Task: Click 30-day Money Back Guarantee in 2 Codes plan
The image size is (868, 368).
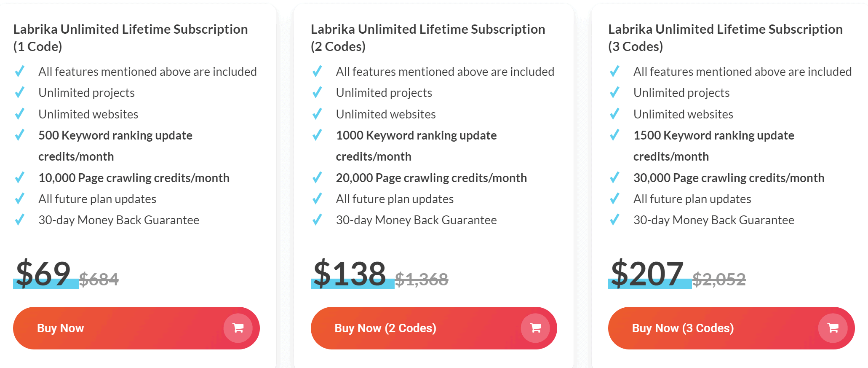Action: tap(416, 220)
